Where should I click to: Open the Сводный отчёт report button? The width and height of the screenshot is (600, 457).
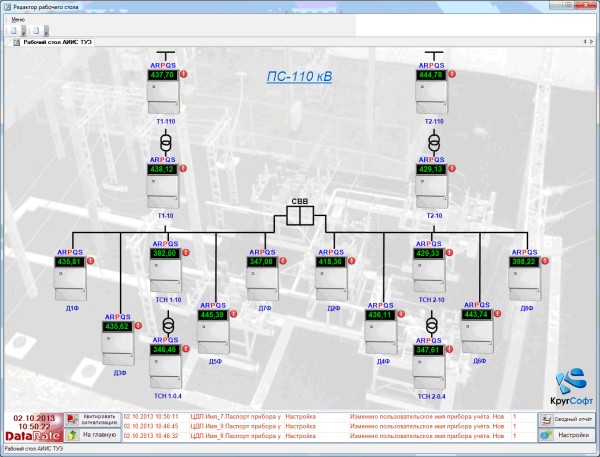568,420
